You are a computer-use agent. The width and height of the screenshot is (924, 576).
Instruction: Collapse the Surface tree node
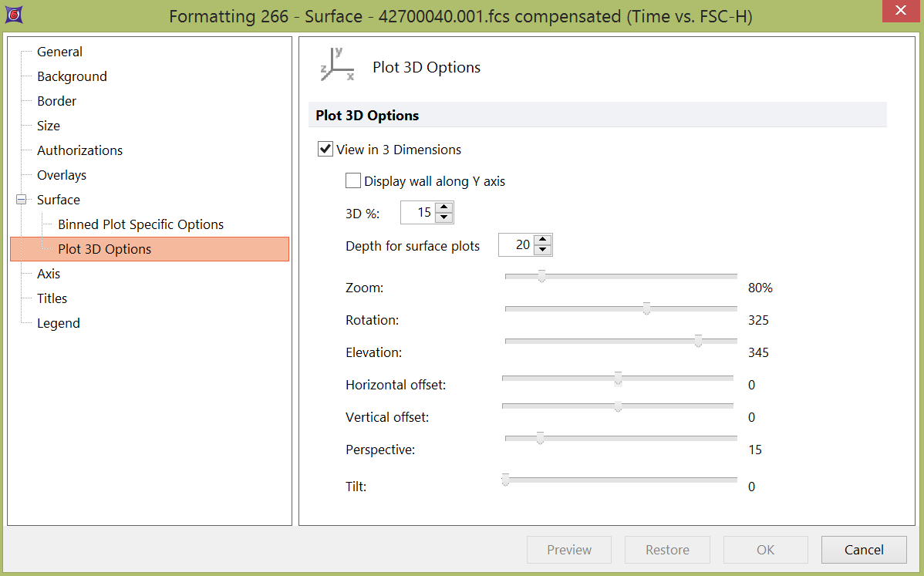pyautogui.click(x=21, y=200)
